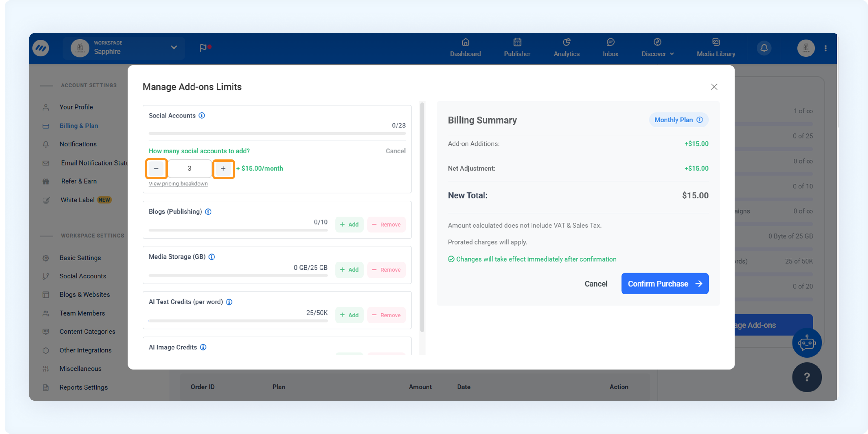Open the three-dot user menu
This screenshot has height=434, width=868.
[825, 48]
